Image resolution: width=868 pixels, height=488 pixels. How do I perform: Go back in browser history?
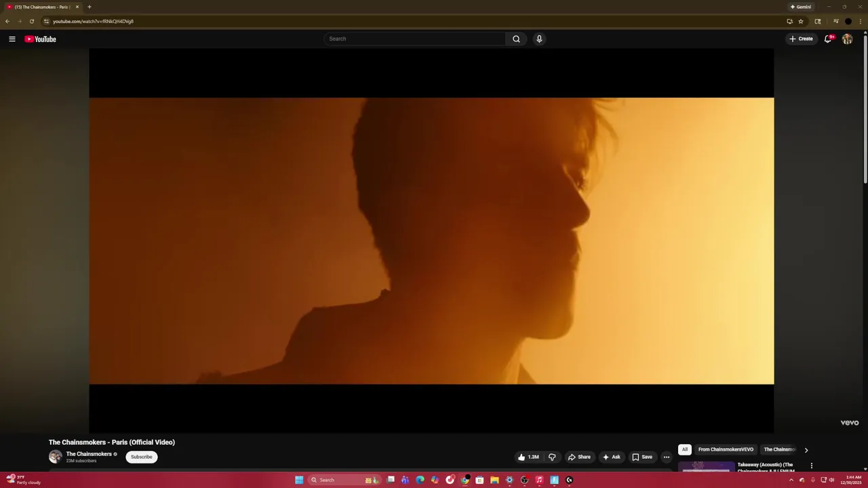[x=7, y=21]
